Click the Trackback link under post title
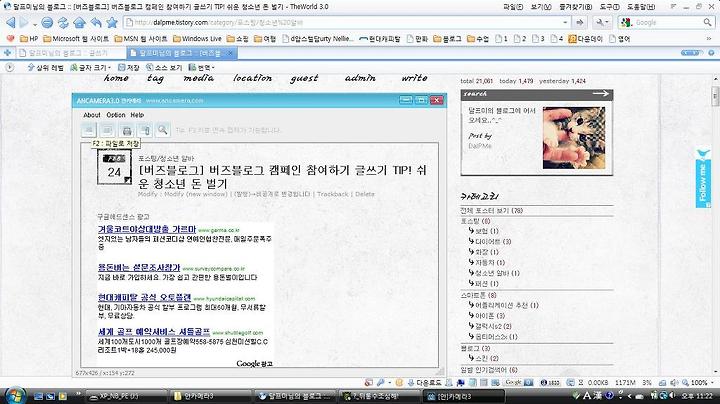 (332, 194)
